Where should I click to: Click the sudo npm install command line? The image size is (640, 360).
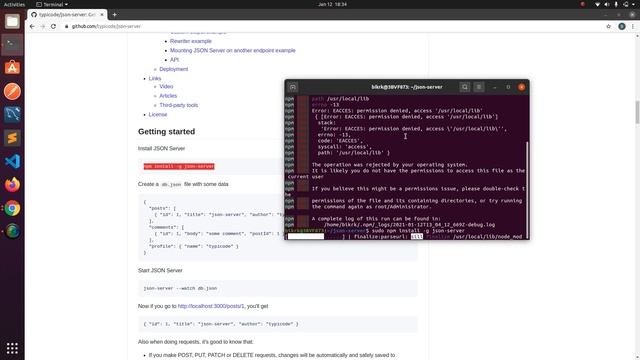(x=418, y=231)
